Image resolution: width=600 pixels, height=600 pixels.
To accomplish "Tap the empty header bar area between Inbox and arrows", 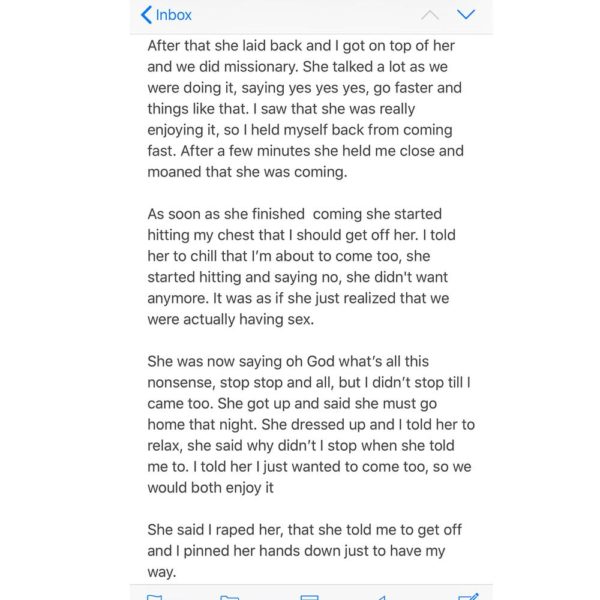I will 305,15.
